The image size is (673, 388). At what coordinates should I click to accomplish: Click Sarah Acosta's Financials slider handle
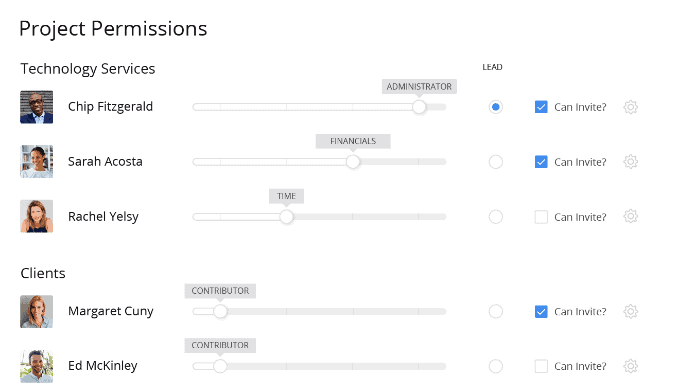[x=353, y=162]
